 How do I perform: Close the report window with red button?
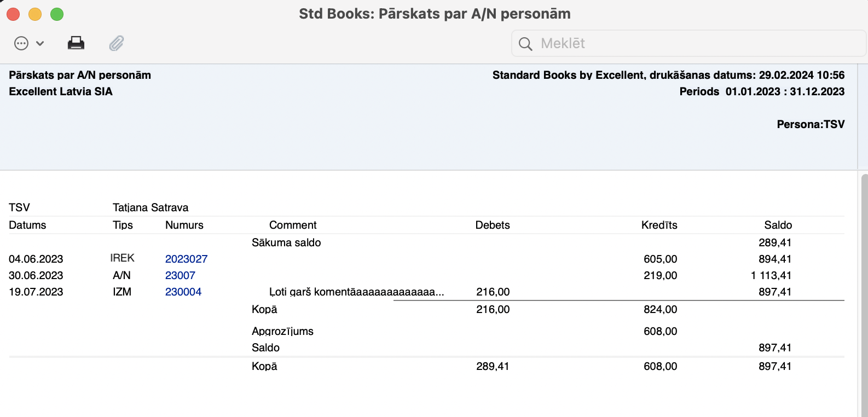[13, 14]
